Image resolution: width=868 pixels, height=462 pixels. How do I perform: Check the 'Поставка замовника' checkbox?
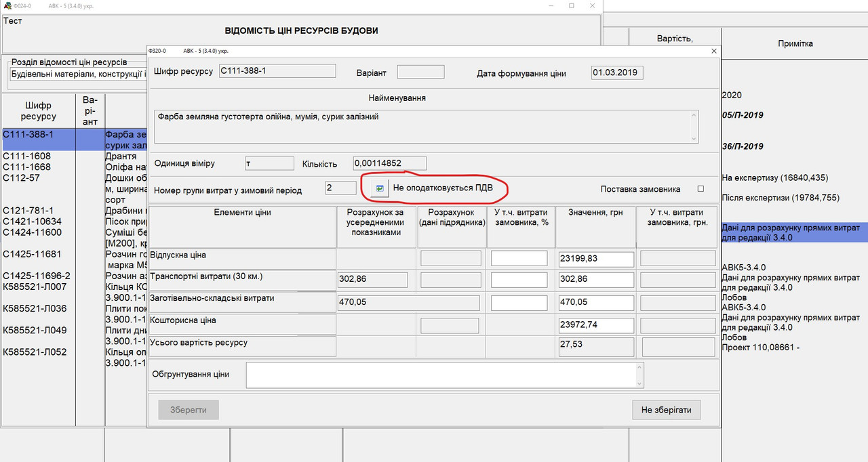click(701, 189)
